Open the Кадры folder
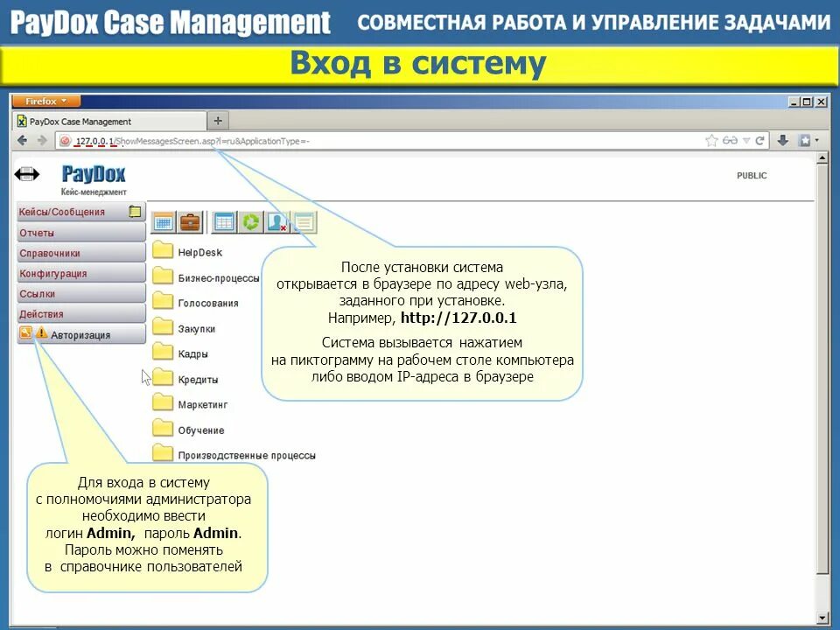The width and height of the screenshot is (840, 630). 180,353
